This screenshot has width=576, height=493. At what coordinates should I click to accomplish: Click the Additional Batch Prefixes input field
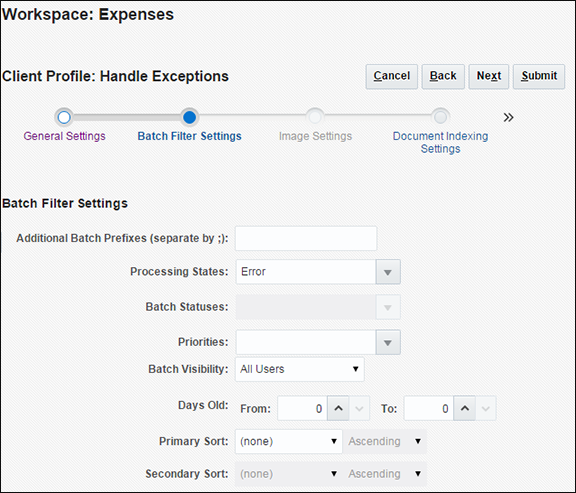306,238
